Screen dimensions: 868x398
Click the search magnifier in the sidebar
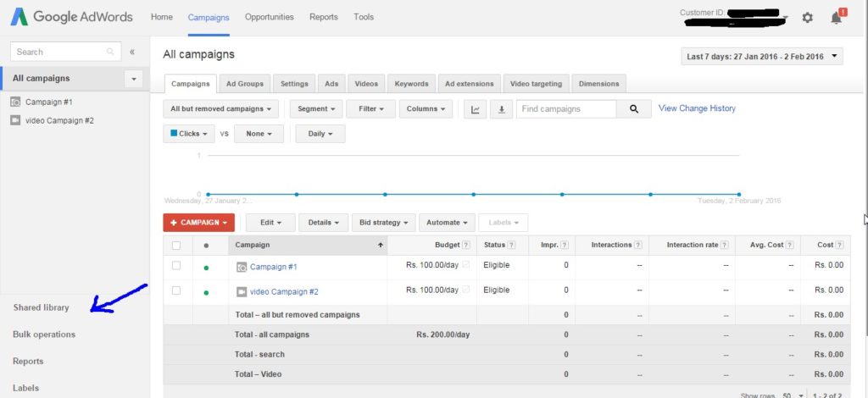point(111,52)
